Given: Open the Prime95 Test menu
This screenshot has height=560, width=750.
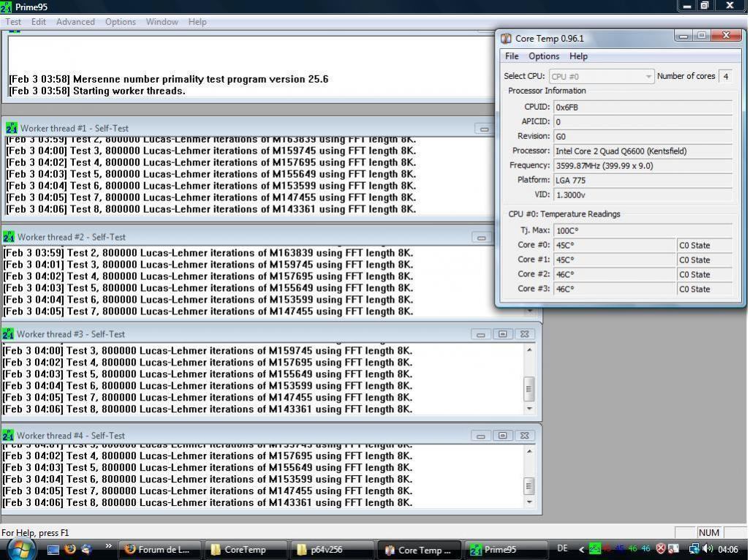Looking at the screenshot, I should tap(13, 22).
